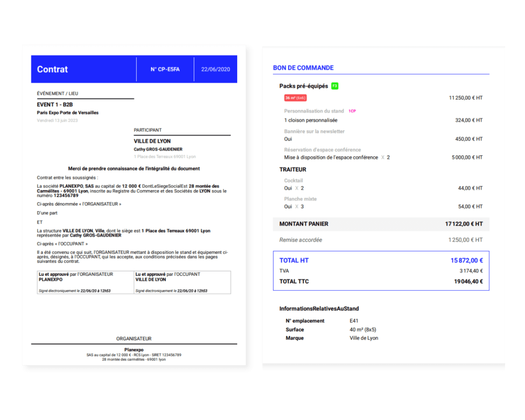Click the pink 1CP label
Viewport: 525px width, 420px height.
(352, 111)
